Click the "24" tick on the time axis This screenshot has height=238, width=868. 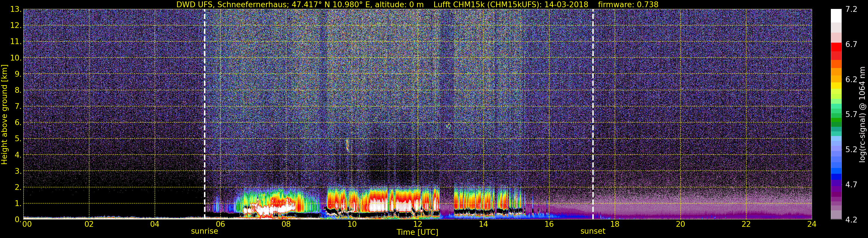pos(812,224)
